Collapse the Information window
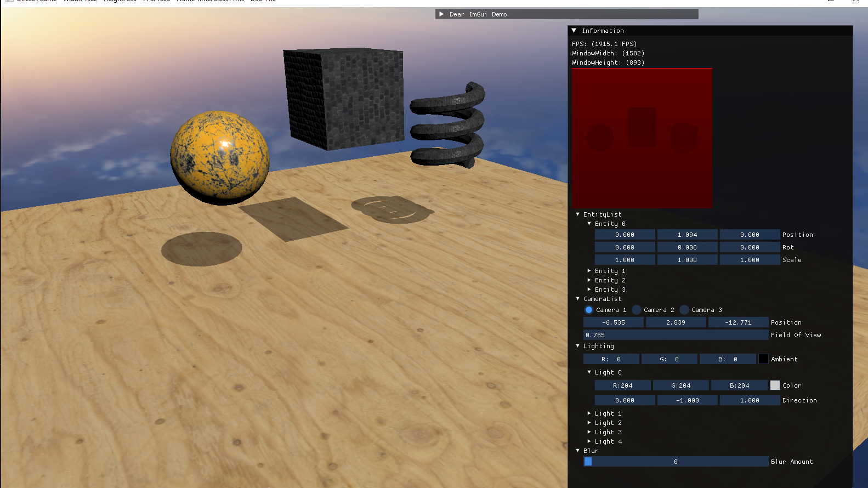Image resolution: width=868 pixels, height=488 pixels. click(574, 31)
